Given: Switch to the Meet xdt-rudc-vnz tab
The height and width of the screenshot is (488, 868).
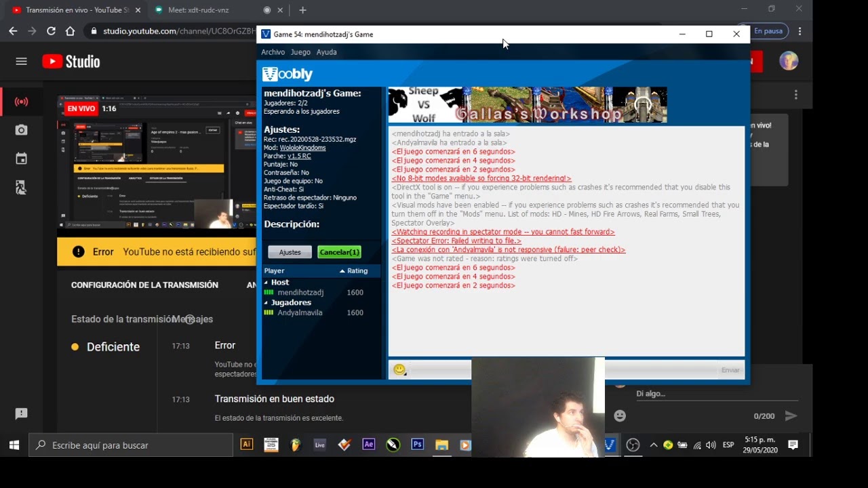Looking at the screenshot, I should pos(200,10).
